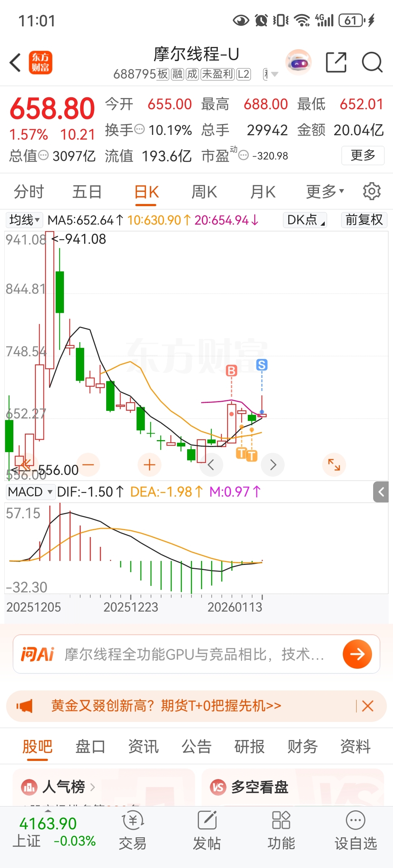Select the 公告 tab
This screenshot has height=868, width=393.
click(x=196, y=746)
